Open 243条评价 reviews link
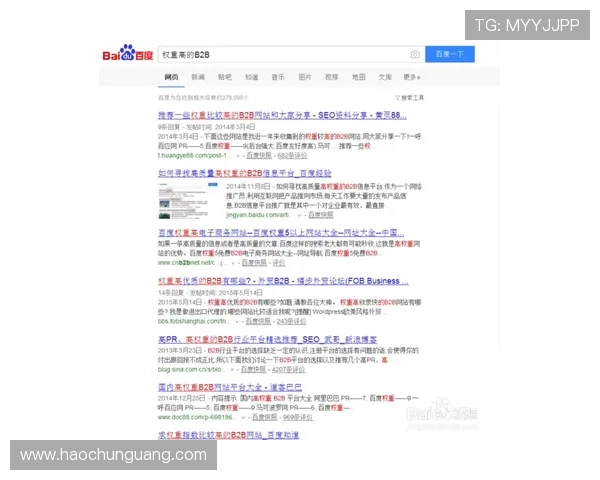Image resolution: width=600 pixels, height=480 pixels. tap(291, 321)
